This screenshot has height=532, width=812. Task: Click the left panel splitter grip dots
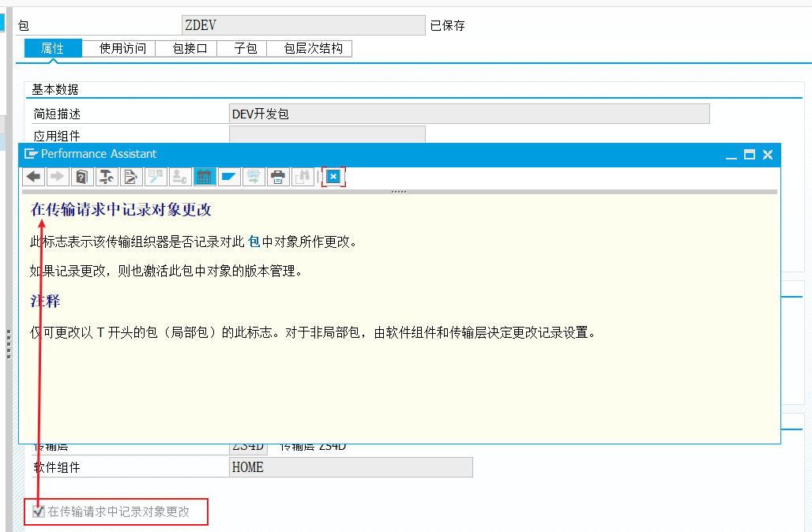pos(9,344)
